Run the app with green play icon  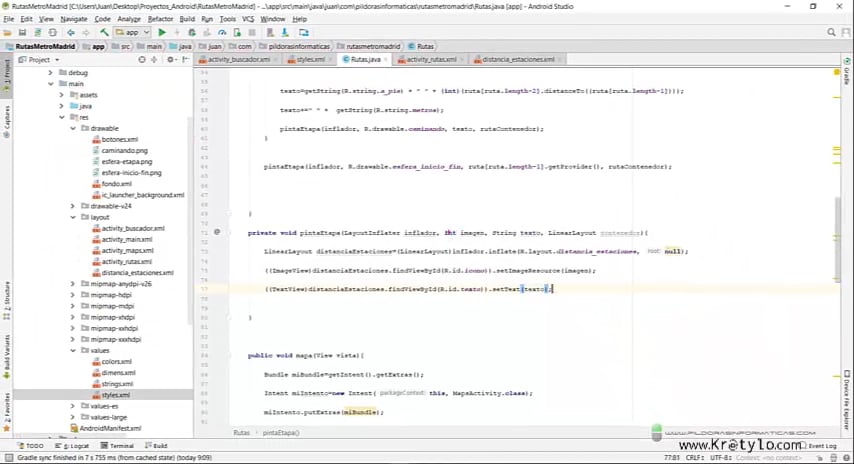(x=162, y=33)
